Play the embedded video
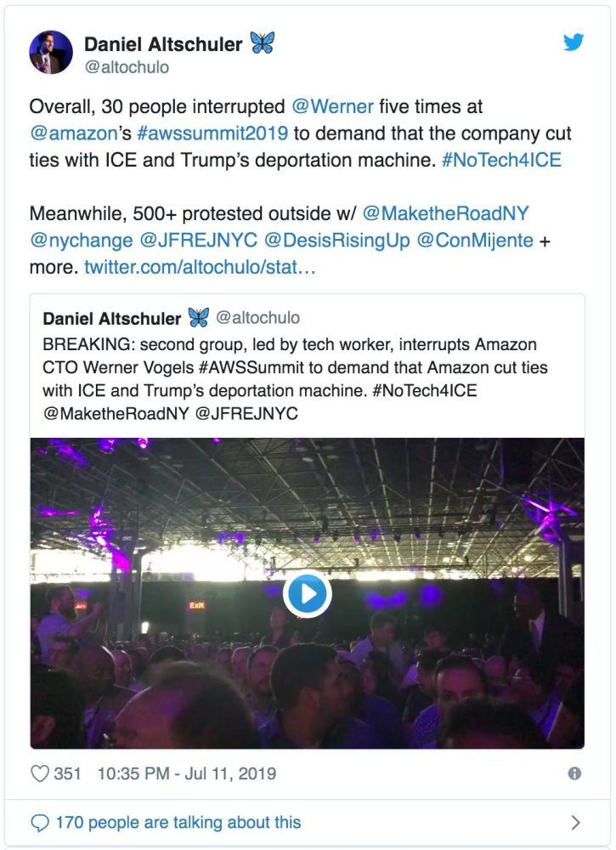 click(307, 592)
